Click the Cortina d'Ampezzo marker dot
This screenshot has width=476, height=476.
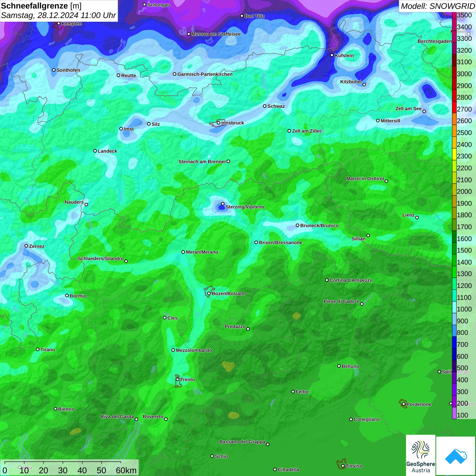click(327, 280)
